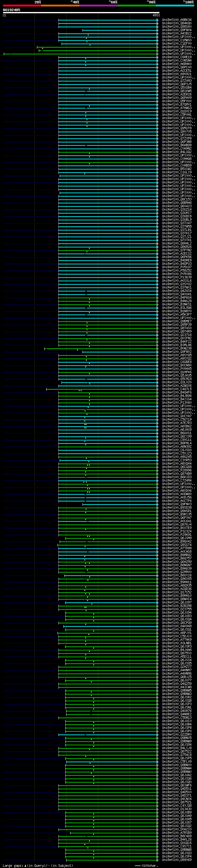Click the orange ~40% identity legend segment
This screenshot has height=868, width=197.
pyautogui.click(x=60, y=6)
